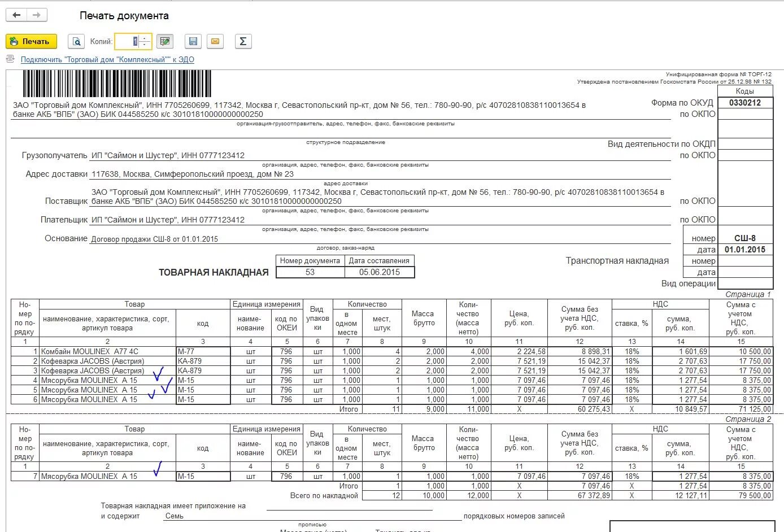This screenshot has width=784, height=532.
Task: Decrease the copy count with the down arrow
Action: pos(145,45)
